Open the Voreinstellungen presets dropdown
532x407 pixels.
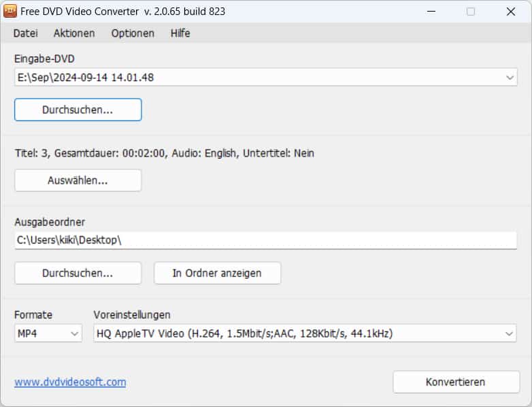(305, 333)
